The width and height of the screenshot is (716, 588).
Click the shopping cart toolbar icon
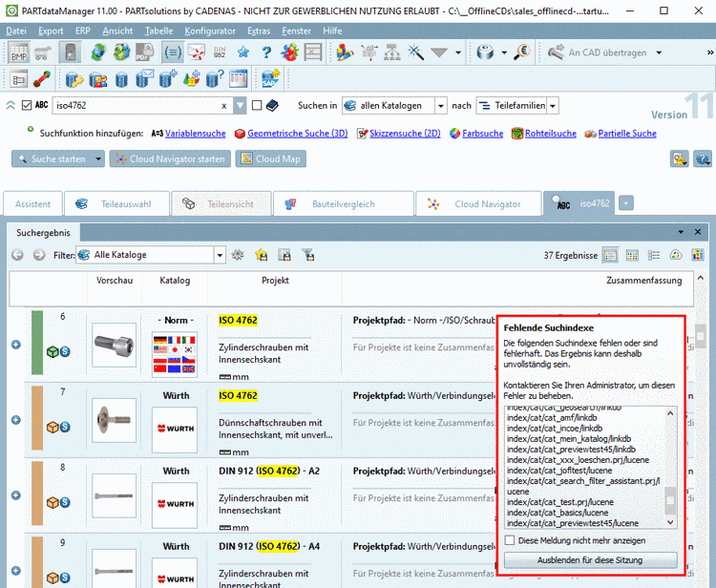point(43,52)
